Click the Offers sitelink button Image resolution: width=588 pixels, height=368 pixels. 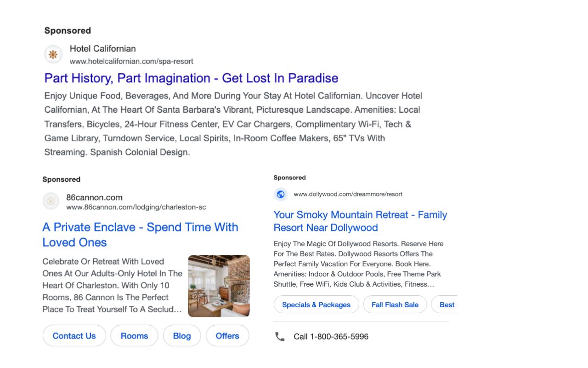point(227,336)
